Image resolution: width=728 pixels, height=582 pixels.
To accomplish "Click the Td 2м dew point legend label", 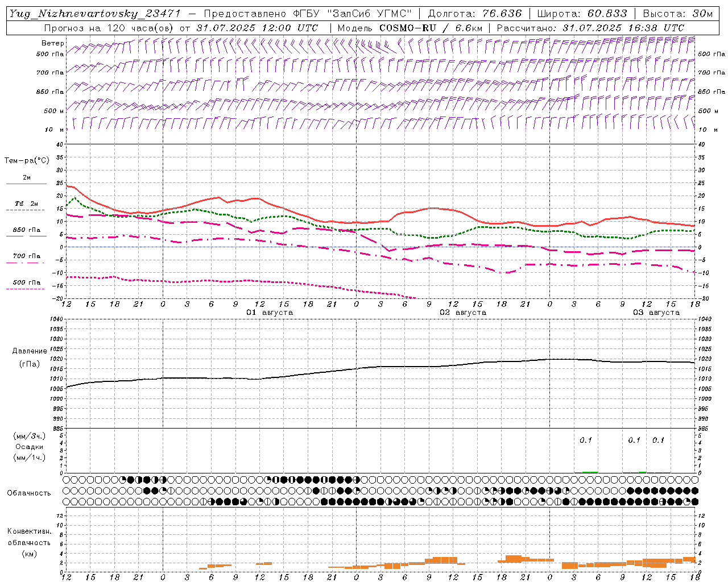I will [x=26, y=203].
